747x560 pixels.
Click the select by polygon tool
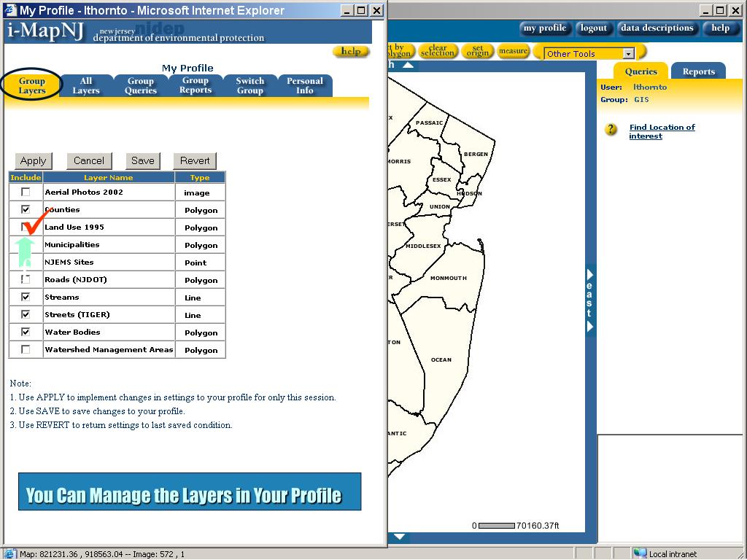click(400, 51)
